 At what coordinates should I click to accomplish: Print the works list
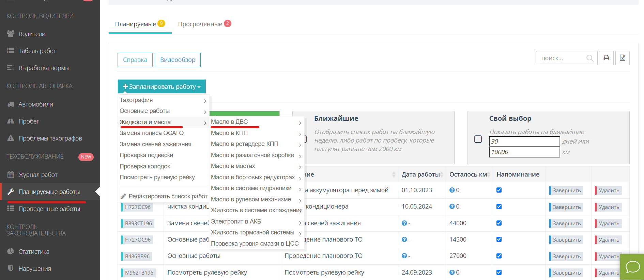[607, 58]
